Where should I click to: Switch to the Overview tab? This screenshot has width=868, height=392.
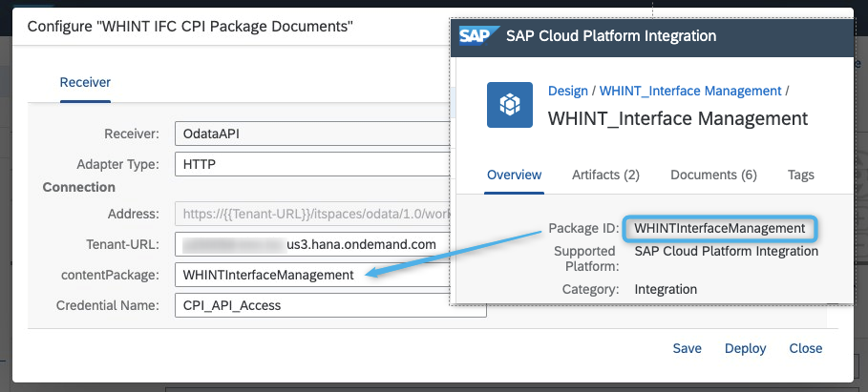coord(515,175)
